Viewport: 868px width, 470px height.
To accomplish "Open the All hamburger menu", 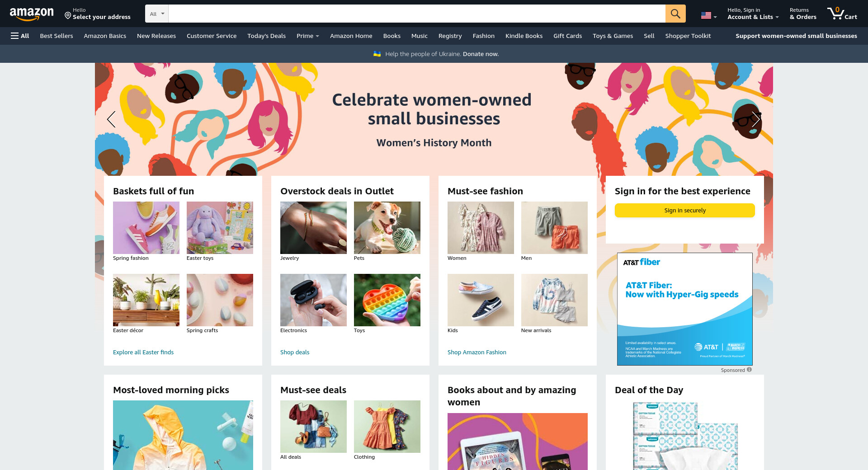I will click(x=20, y=36).
